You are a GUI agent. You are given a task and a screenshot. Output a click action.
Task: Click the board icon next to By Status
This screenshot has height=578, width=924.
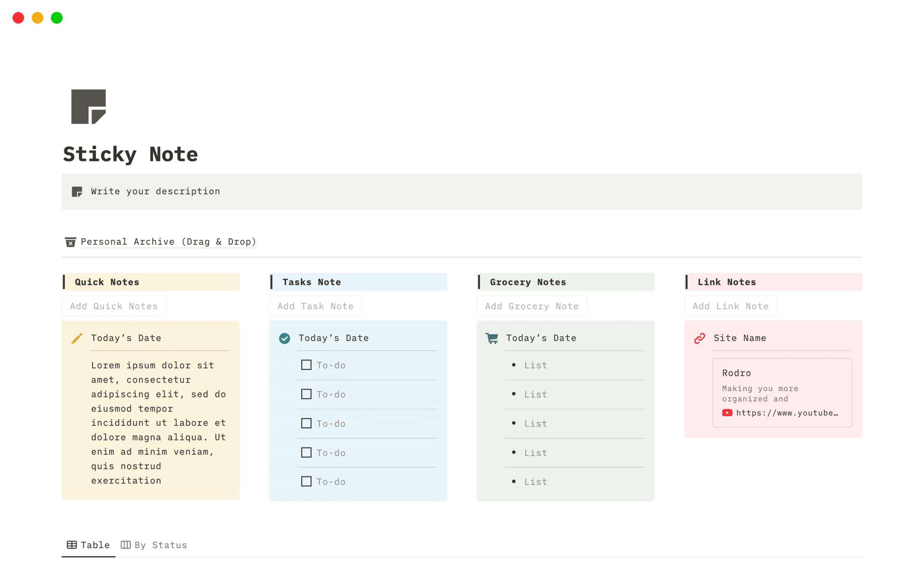[x=125, y=545]
